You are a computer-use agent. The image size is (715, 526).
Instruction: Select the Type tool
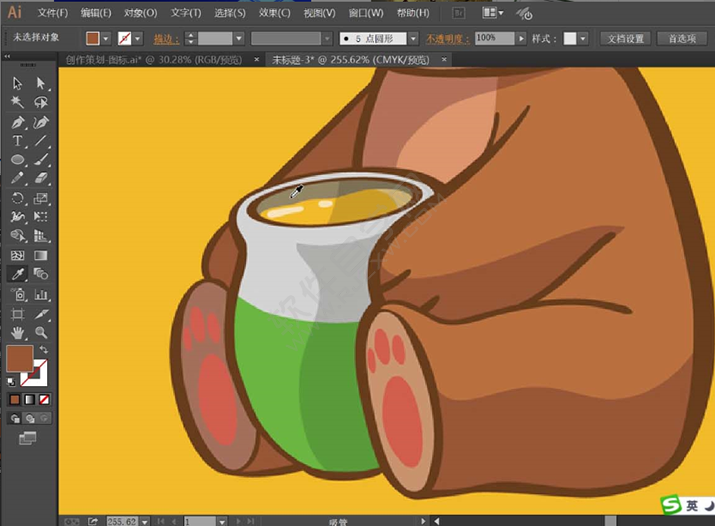point(18,141)
